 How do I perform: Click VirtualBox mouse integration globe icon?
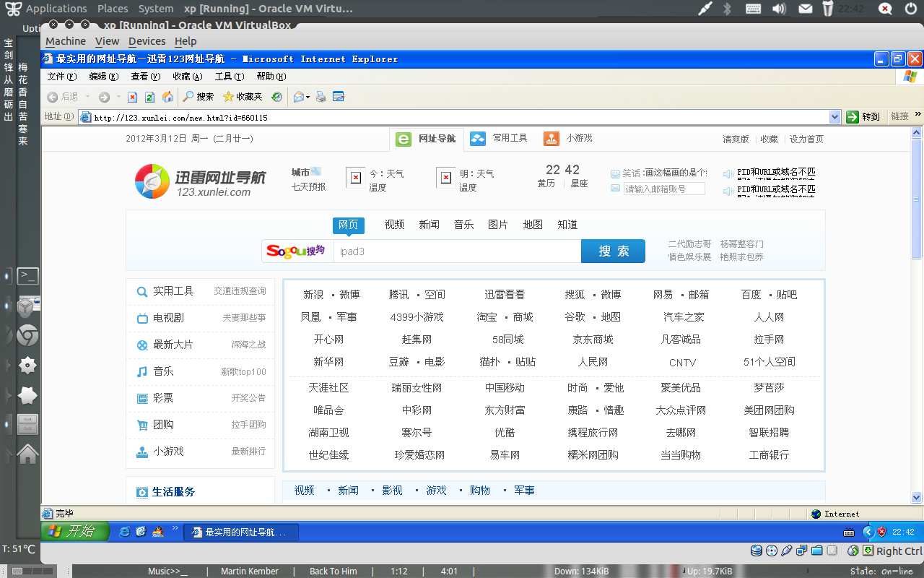click(x=853, y=551)
